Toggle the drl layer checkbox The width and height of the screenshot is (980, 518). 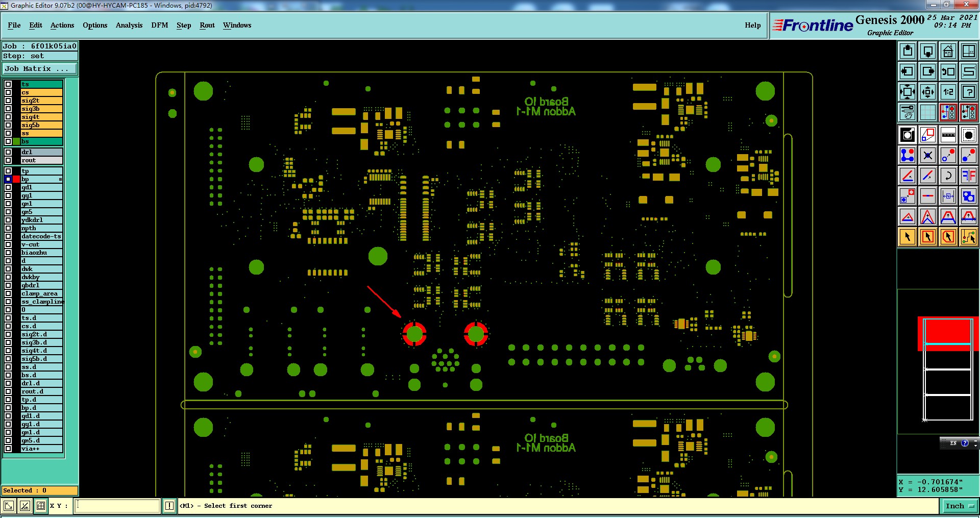[8, 152]
